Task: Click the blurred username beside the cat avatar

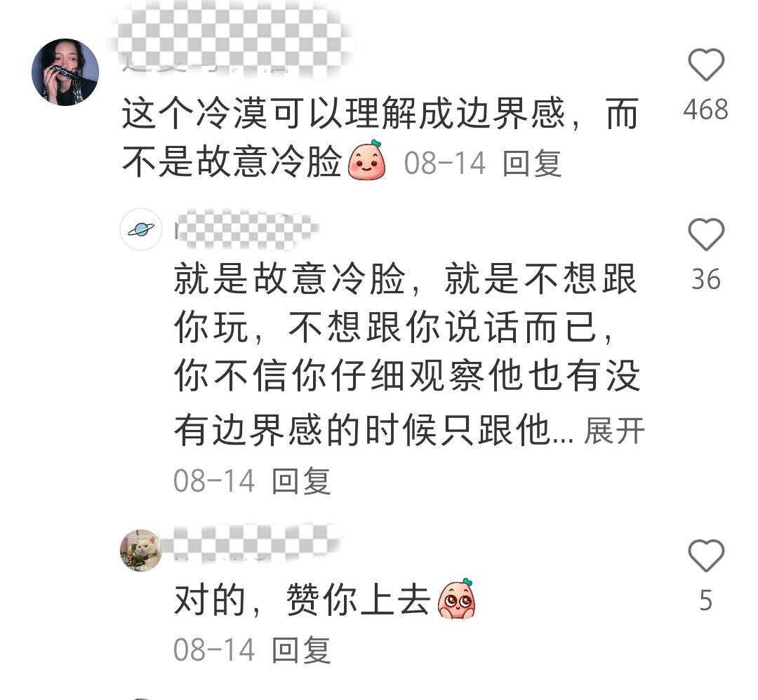Action: pyautogui.click(x=251, y=542)
